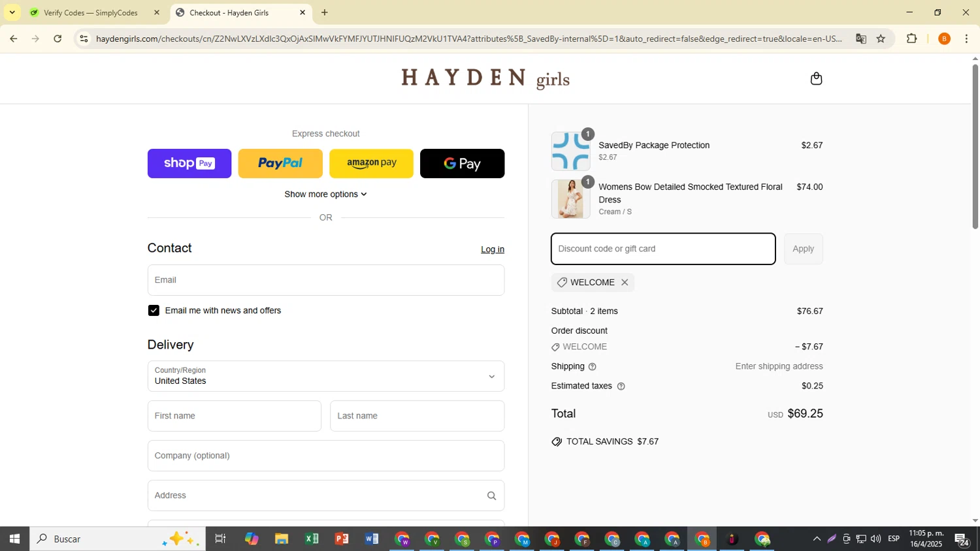The image size is (980, 551).
Task: Pay with Amazon Pay button
Action: pyautogui.click(x=371, y=163)
